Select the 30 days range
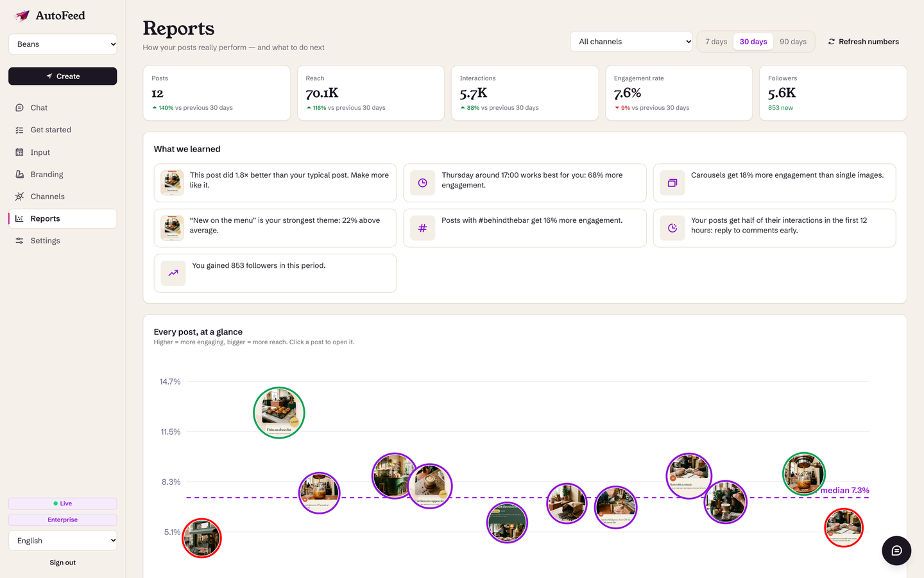The width and height of the screenshot is (924, 578). pos(753,42)
